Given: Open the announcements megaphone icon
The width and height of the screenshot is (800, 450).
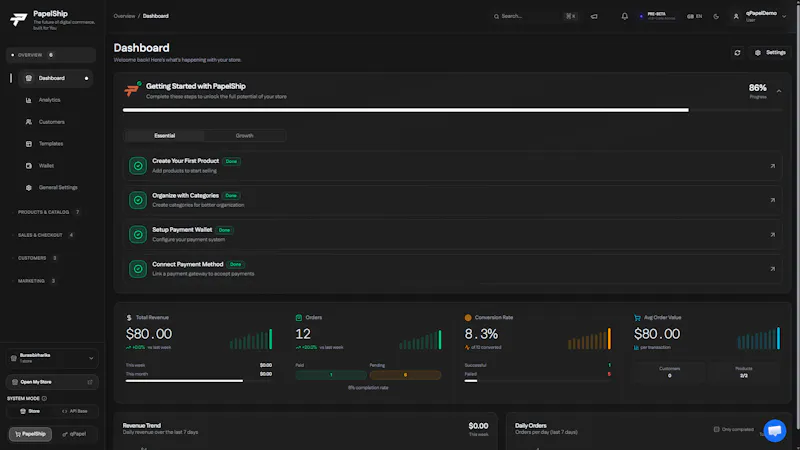Looking at the screenshot, I should click(594, 16).
